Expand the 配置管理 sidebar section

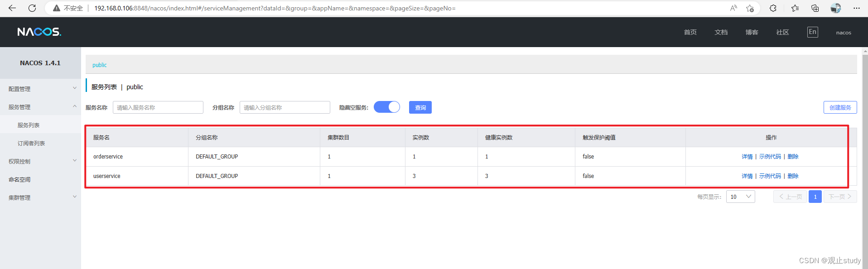tap(40, 89)
